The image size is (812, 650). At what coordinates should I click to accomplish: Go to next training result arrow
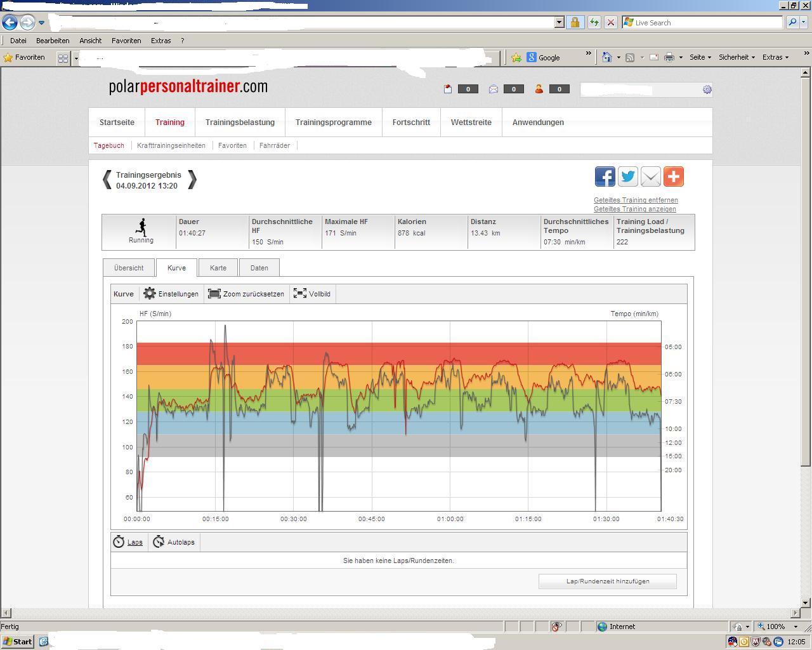[x=192, y=180]
